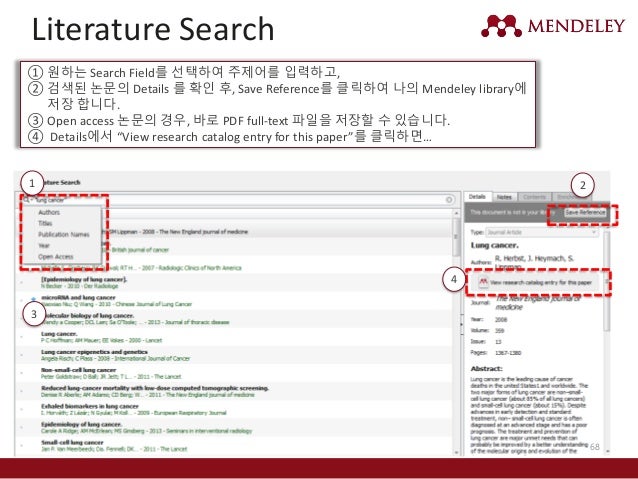Select the Small-cell lung cancer result

236,446
